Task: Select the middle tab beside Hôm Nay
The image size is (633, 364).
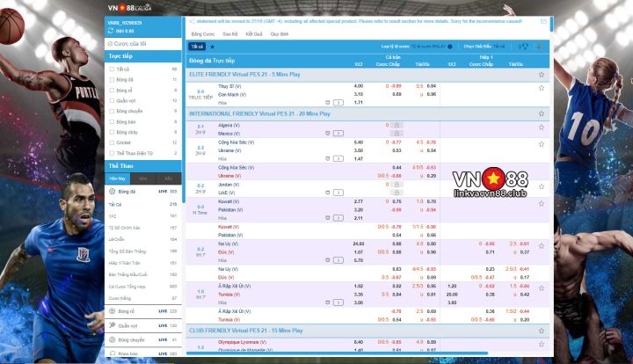Action: point(143,178)
